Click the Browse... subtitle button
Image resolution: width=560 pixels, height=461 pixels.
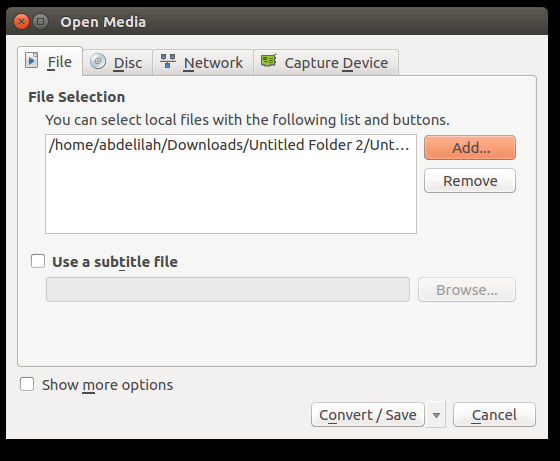click(x=467, y=290)
